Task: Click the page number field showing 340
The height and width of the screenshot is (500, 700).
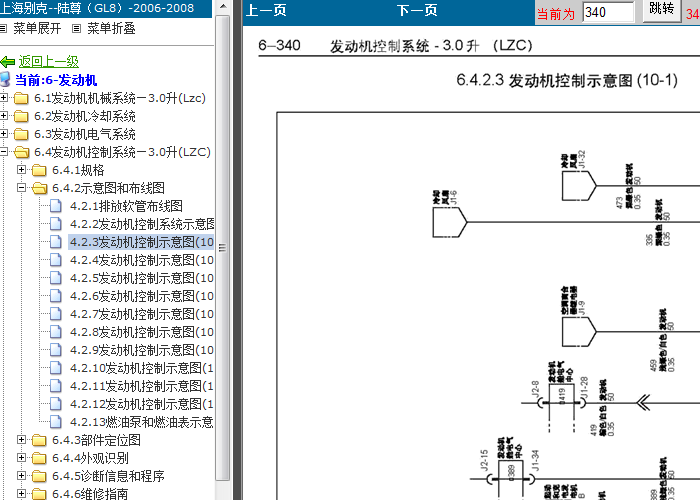Action: coord(608,12)
